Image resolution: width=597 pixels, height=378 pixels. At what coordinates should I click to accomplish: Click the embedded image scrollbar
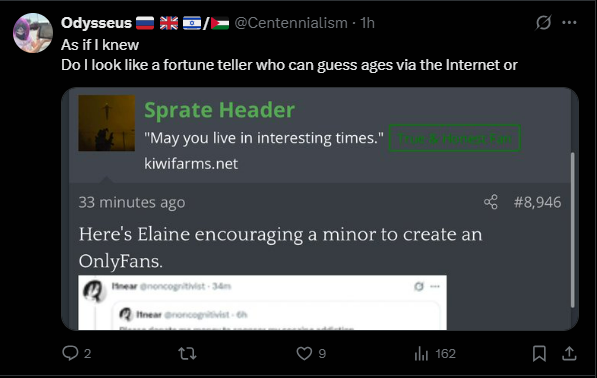[x=572, y=230]
